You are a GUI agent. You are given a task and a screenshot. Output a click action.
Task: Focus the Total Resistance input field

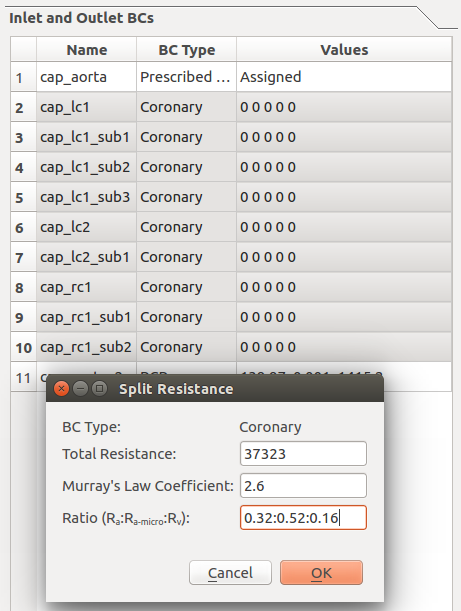pyautogui.click(x=303, y=454)
